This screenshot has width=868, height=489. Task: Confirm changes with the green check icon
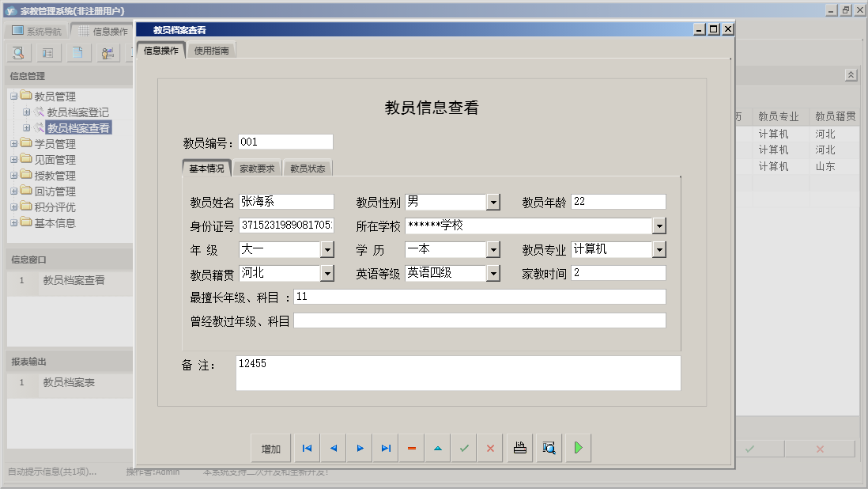click(463, 448)
